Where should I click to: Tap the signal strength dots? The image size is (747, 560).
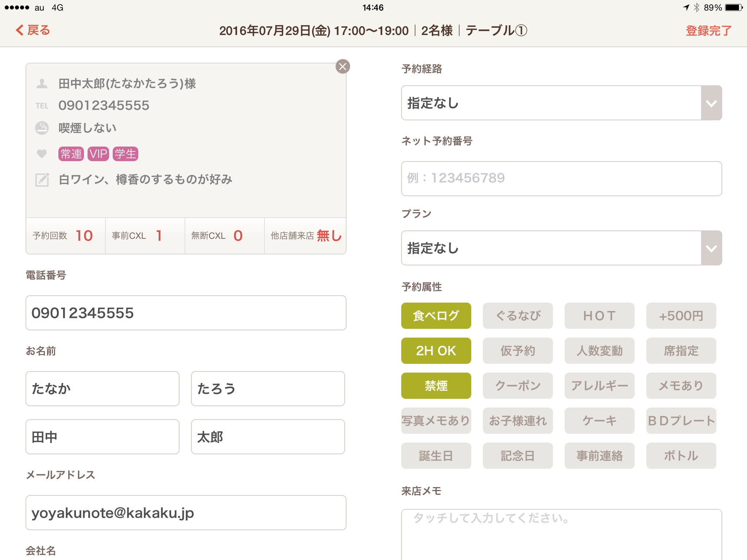[x=17, y=7]
